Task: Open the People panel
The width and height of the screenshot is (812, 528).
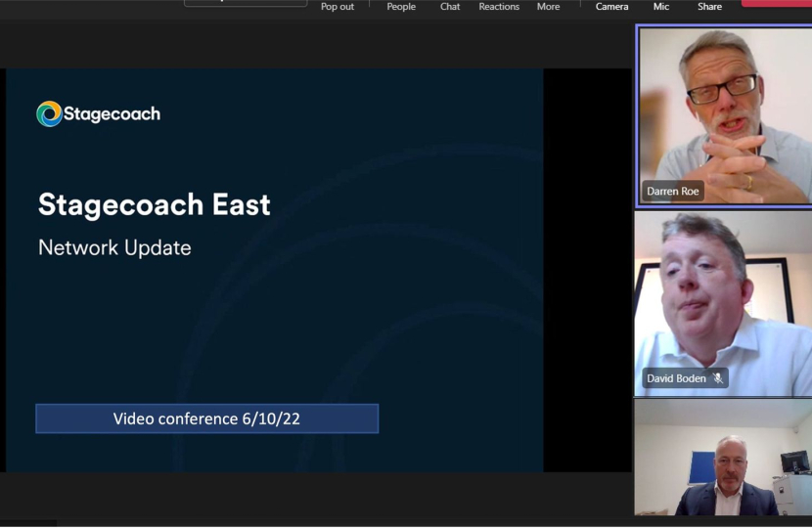Action: [x=401, y=7]
